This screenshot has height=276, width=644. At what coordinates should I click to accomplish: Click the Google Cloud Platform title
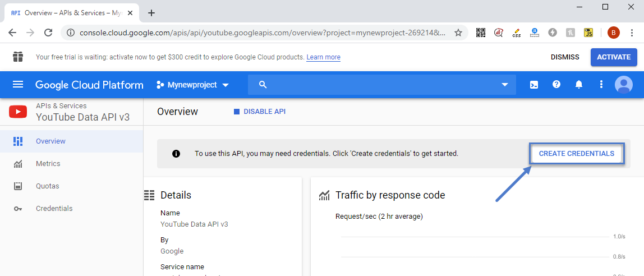point(89,85)
